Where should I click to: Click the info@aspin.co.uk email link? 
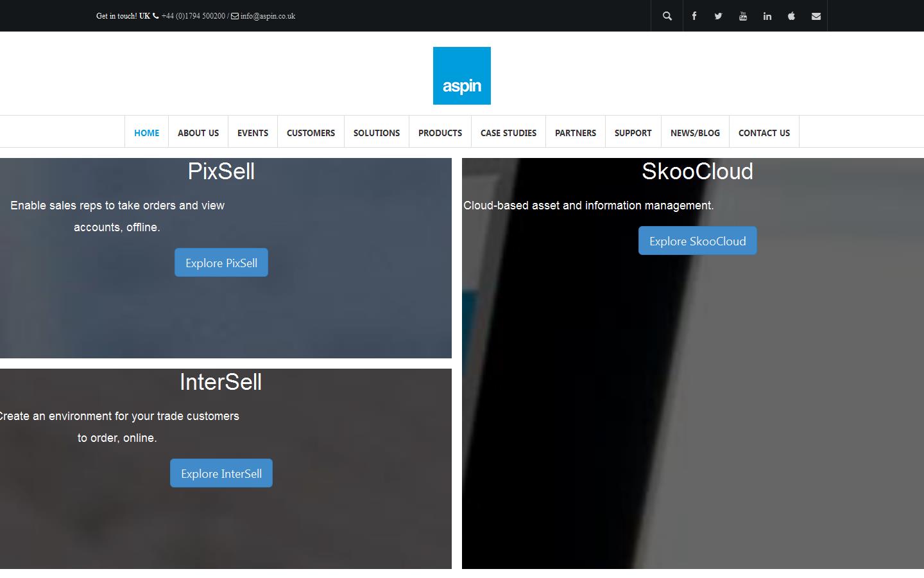point(268,16)
